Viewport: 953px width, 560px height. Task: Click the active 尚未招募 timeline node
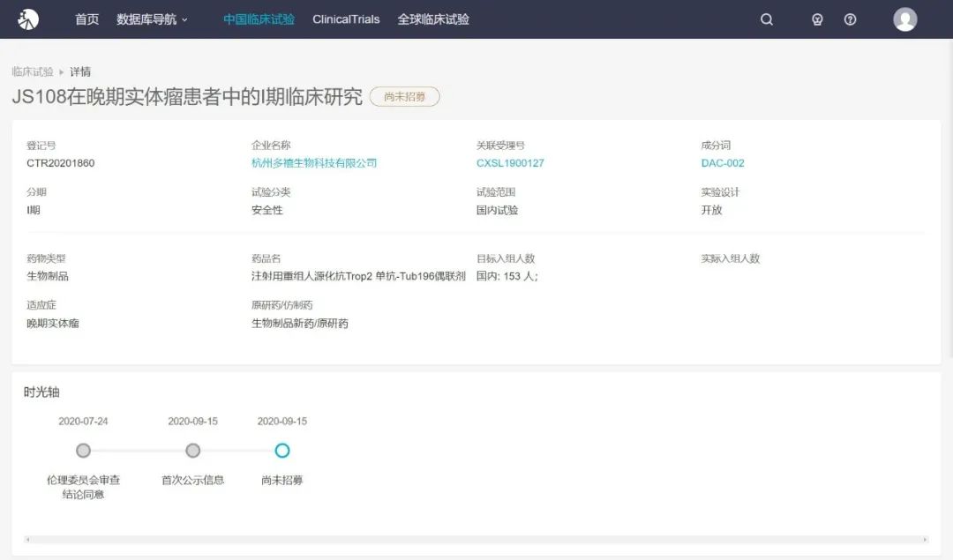click(x=282, y=451)
